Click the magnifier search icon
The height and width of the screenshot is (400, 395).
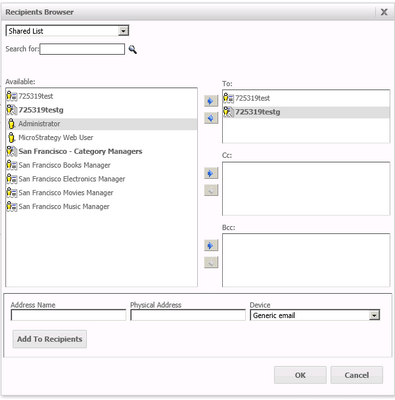pyautogui.click(x=133, y=50)
